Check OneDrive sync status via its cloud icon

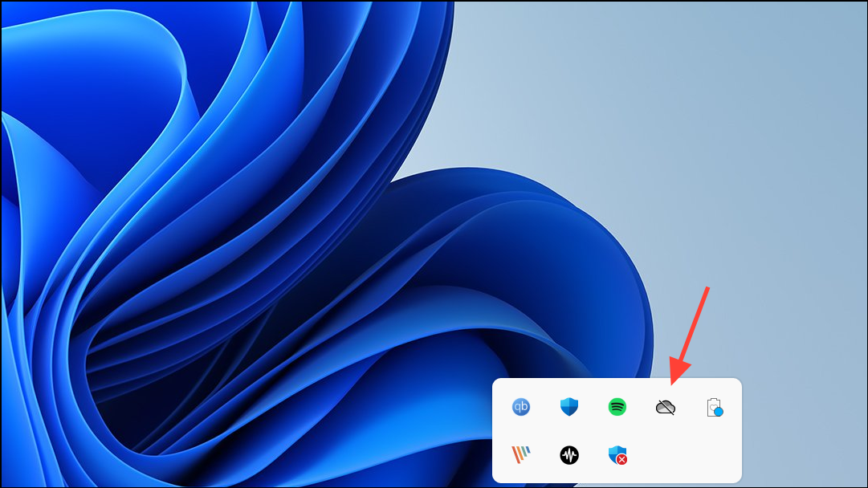click(665, 407)
